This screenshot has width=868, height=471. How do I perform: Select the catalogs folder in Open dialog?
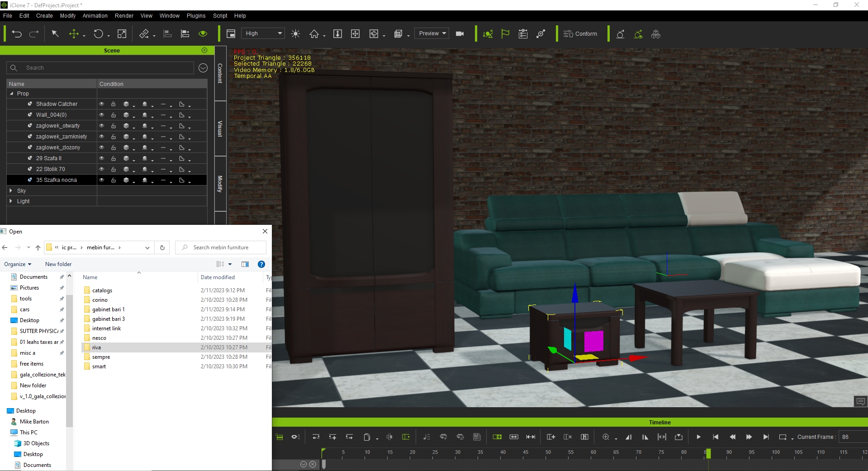click(102, 290)
